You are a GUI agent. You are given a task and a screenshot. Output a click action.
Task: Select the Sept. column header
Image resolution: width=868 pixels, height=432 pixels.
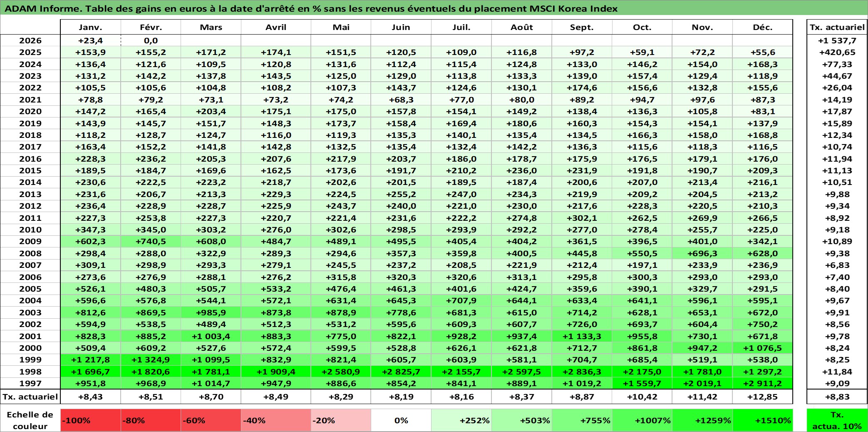pos(582,27)
